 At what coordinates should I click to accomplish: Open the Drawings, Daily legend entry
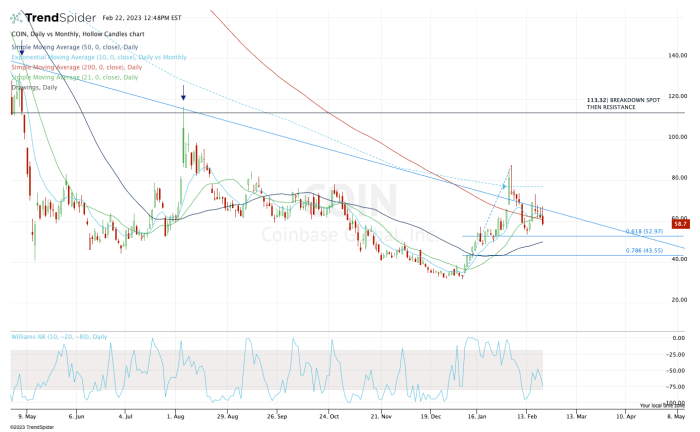tap(35, 87)
